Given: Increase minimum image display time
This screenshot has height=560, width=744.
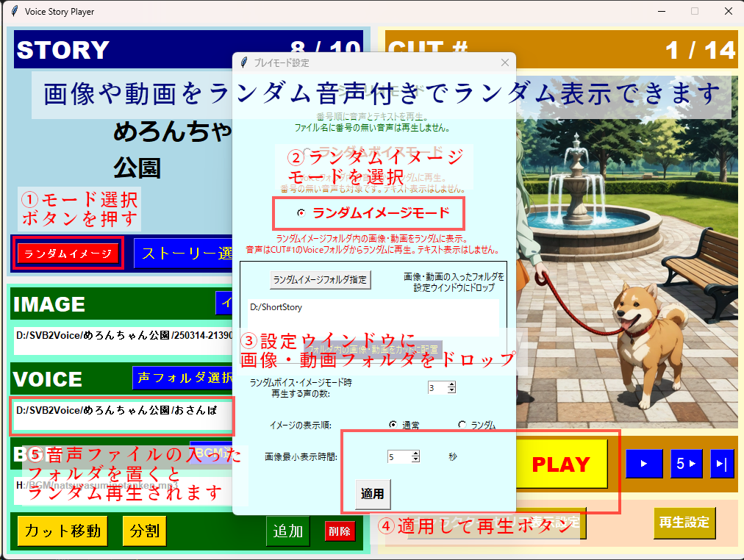Looking at the screenshot, I should [x=415, y=453].
